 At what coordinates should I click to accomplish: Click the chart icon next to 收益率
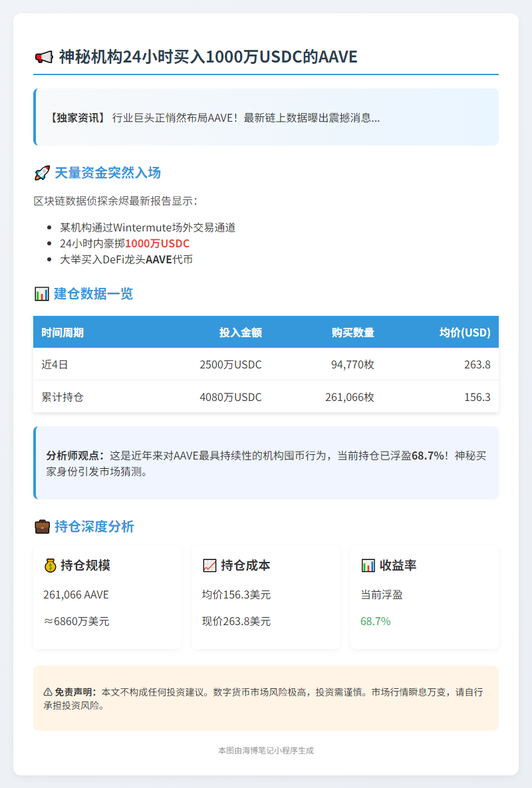369,566
